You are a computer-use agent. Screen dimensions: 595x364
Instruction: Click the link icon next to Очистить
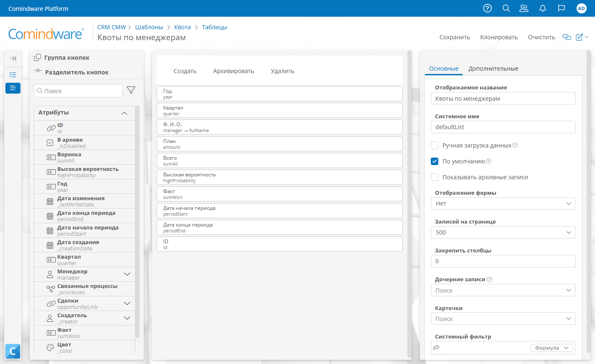tap(567, 37)
